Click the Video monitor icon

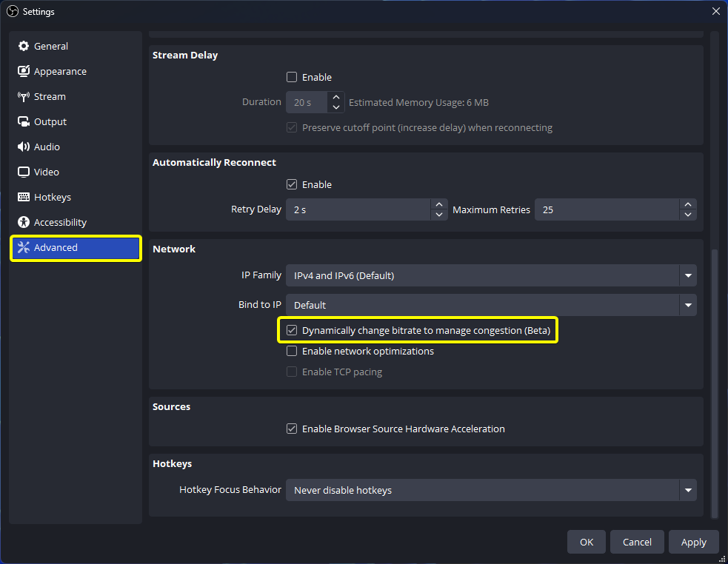pyautogui.click(x=23, y=172)
